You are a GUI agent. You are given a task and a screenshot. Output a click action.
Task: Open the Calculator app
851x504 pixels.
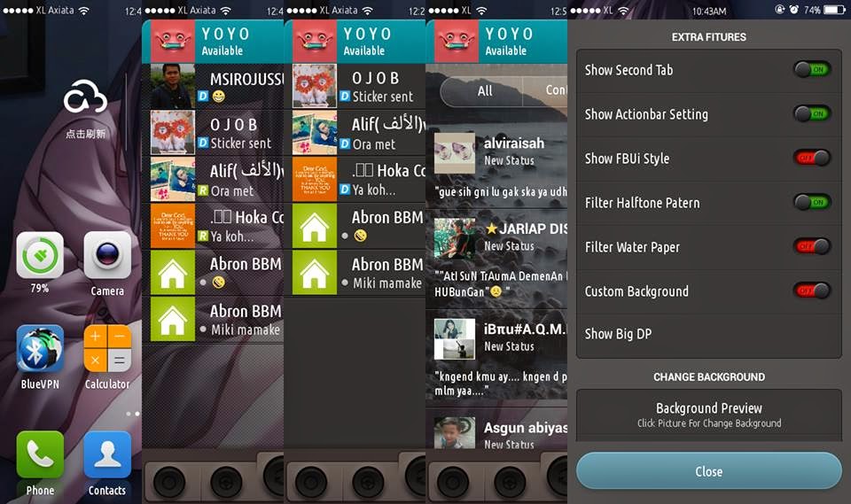coord(107,349)
